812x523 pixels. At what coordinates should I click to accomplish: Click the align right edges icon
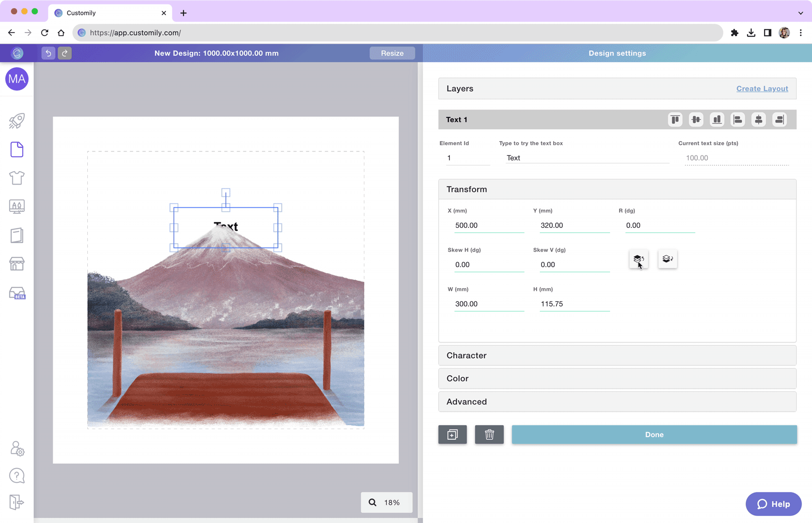pyautogui.click(x=779, y=120)
